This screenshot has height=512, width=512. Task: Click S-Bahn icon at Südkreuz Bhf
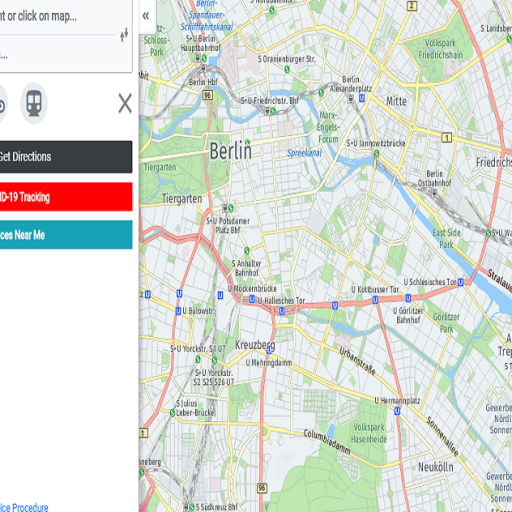tap(192, 507)
